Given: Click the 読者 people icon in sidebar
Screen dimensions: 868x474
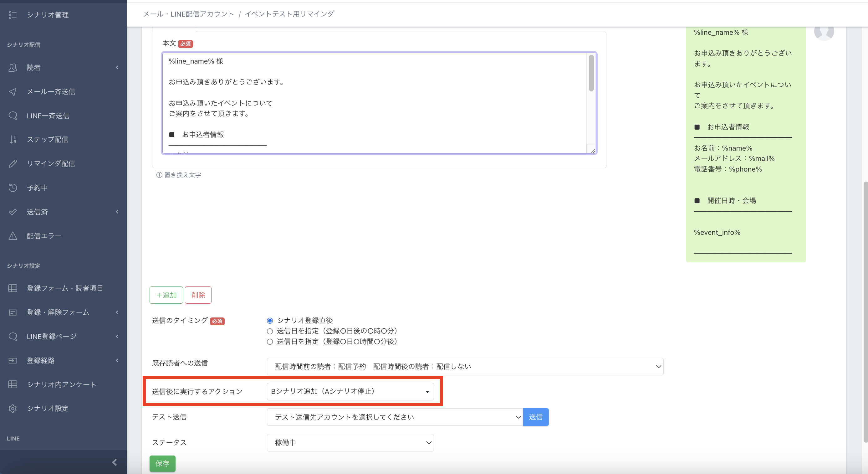Looking at the screenshot, I should [x=13, y=68].
